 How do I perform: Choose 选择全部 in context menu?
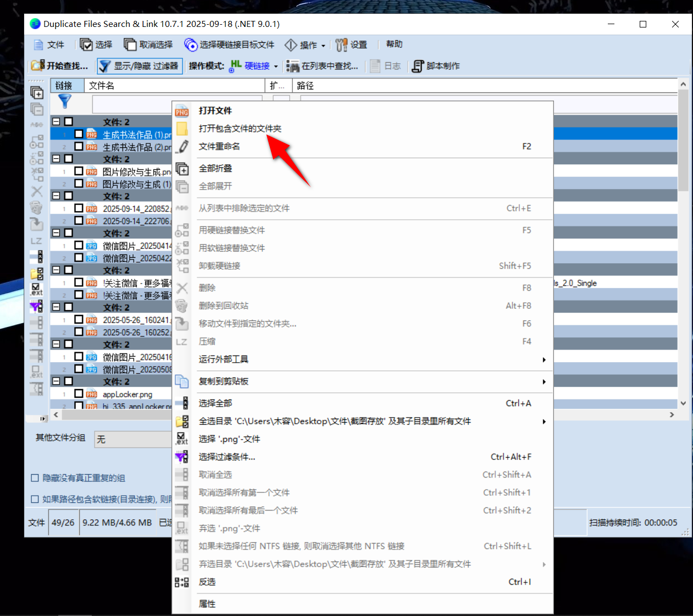click(363, 403)
